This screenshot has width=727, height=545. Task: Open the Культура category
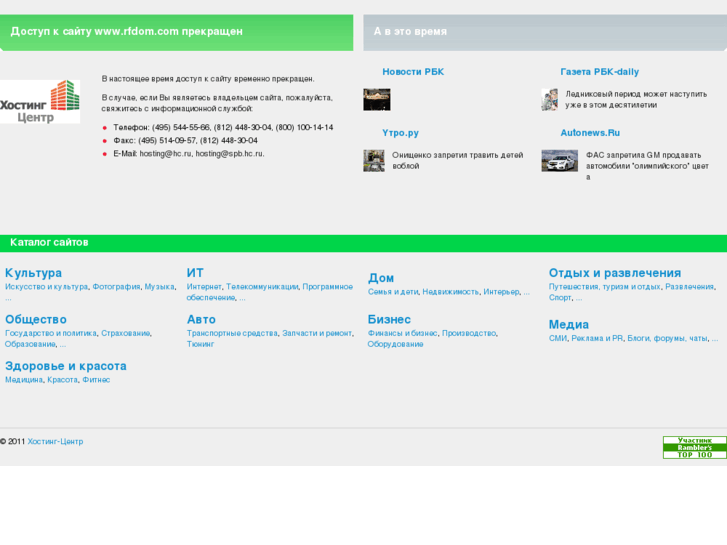pyautogui.click(x=33, y=273)
